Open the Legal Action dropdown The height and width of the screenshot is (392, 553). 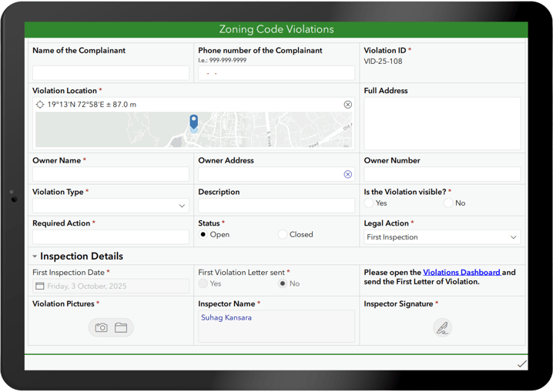click(442, 237)
